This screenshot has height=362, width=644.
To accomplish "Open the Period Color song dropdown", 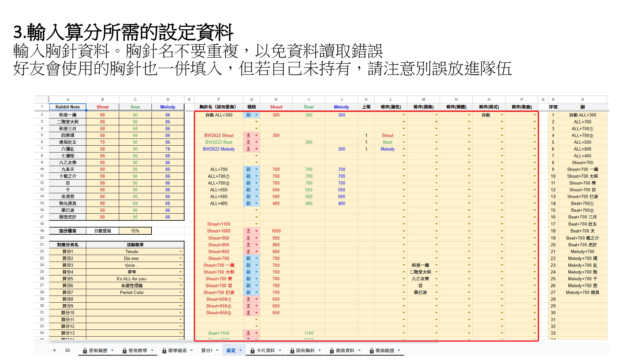I will [180, 292].
